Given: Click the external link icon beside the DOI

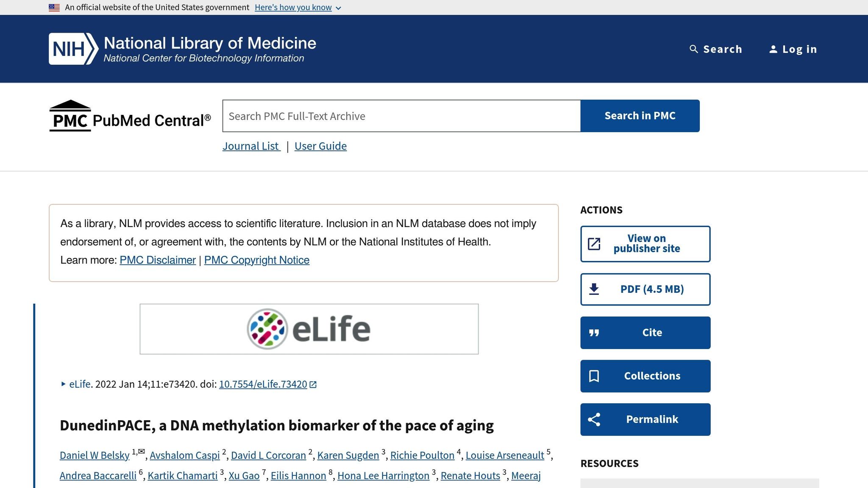Looking at the screenshot, I should click(x=313, y=385).
